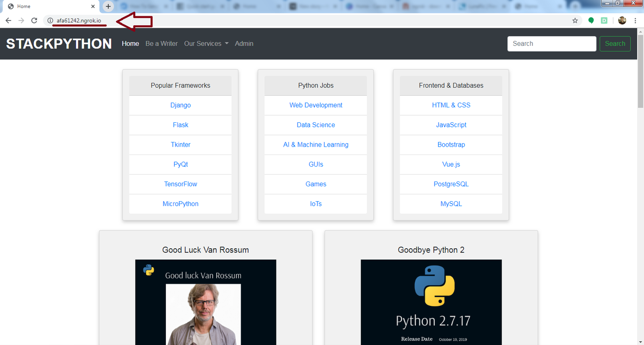Open the Data Science link
644x345 pixels.
[316, 125]
